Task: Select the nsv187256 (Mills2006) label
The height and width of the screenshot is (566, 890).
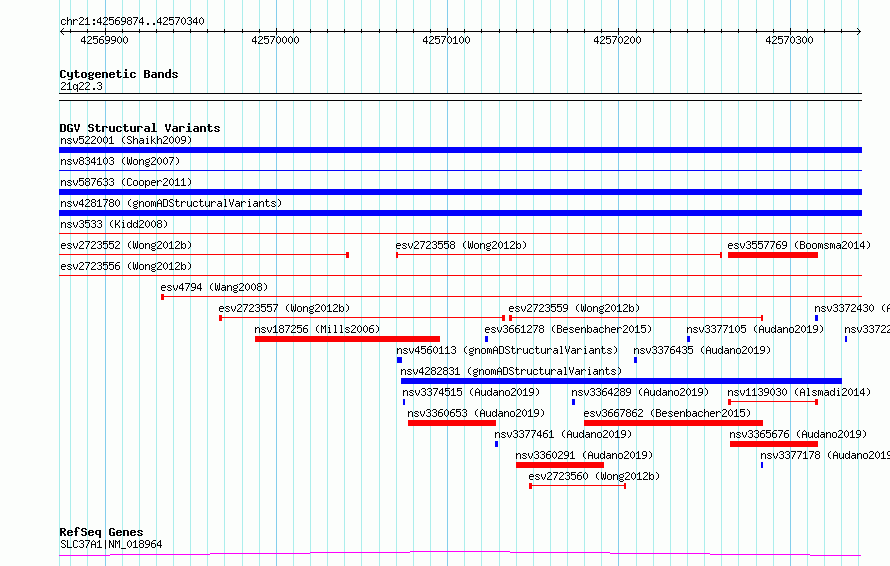Action: 317,329
